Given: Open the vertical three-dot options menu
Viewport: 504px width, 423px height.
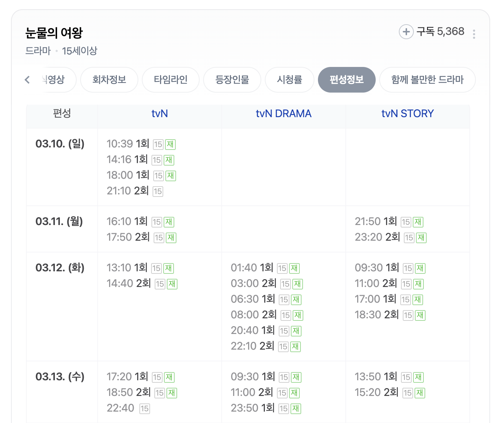Looking at the screenshot, I should pyautogui.click(x=474, y=33).
